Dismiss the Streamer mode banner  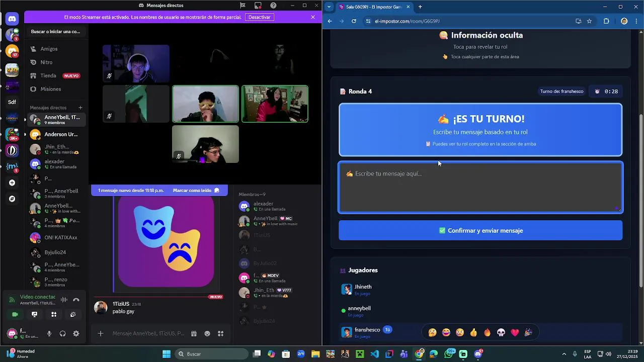(x=313, y=17)
